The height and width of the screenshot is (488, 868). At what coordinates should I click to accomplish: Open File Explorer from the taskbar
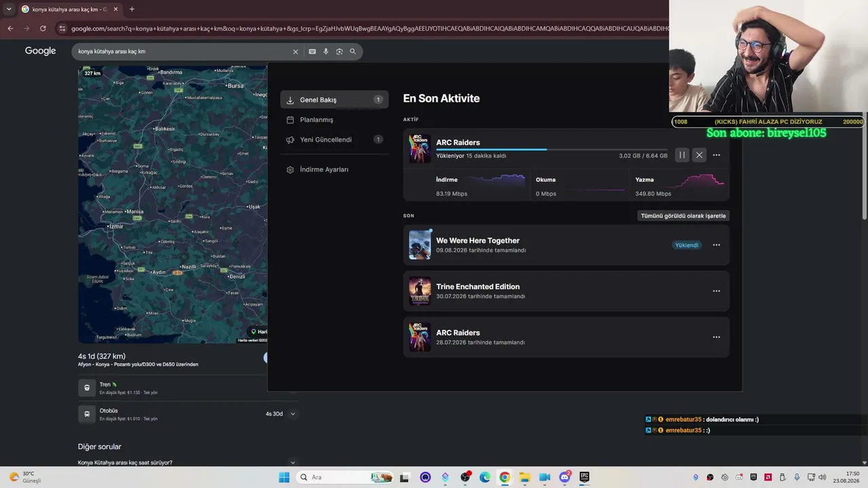point(525,477)
